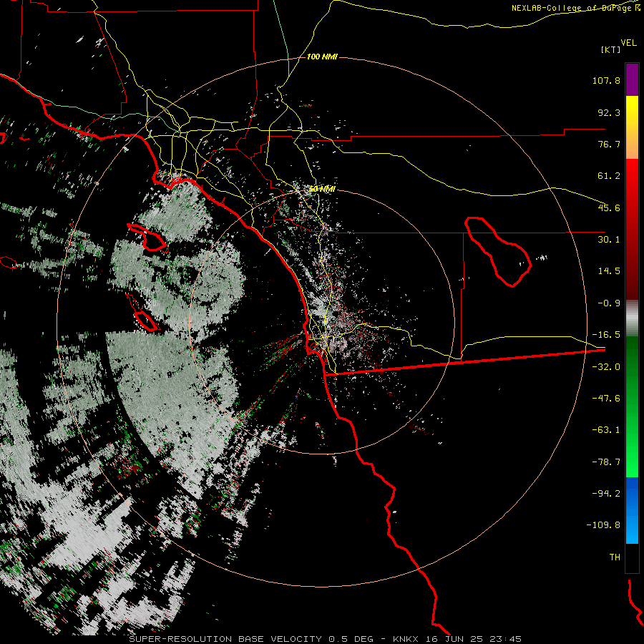Click the 30.1 velocity scale value
The width and height of the screenshot is (644, 644).
pyautogui.click(x=609, y=240)
